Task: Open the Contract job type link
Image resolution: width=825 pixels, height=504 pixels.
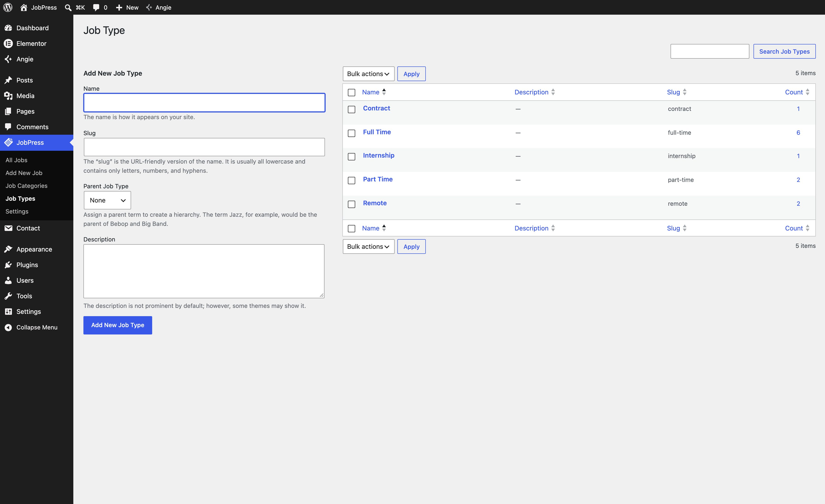Action: (x=376, y=108)
